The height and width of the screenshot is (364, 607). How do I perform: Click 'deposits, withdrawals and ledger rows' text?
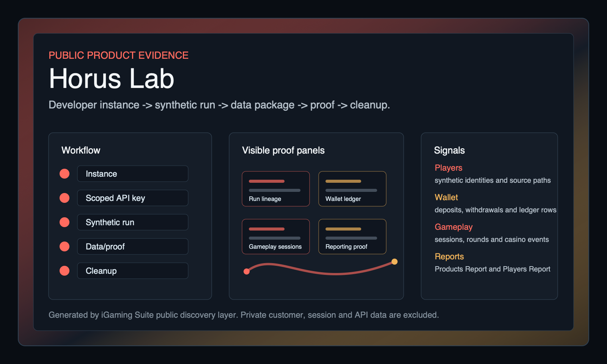tap(495, 210)
